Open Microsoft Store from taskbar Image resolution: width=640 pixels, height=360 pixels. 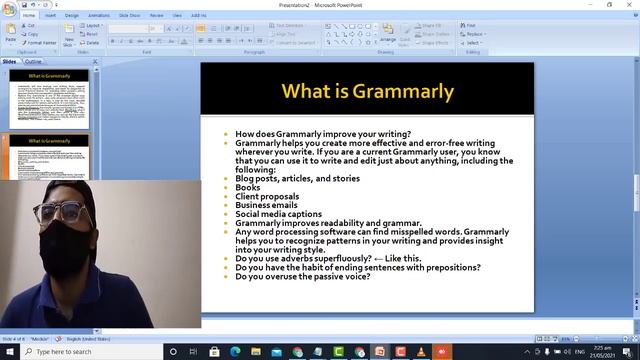(x=214, y=351)
